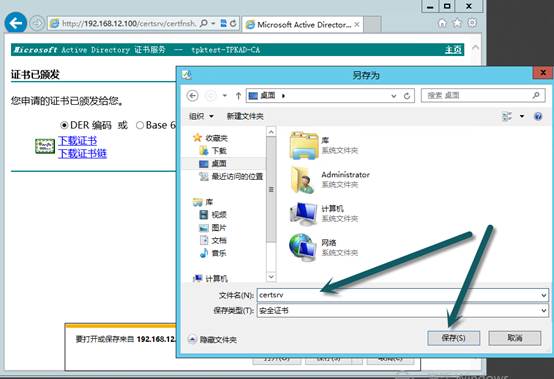Click the 取消 button in dialog

click(x=515, y=338)
